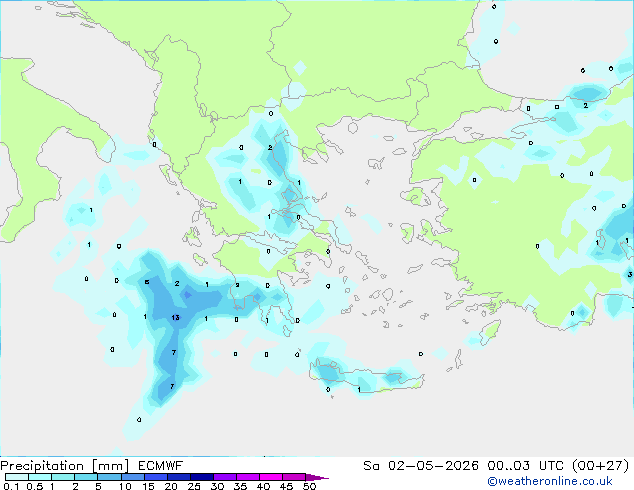Pick the 0.1–0.5 mm palest legend swatch
The image size is (634, 490).
(x=17, y=477)
